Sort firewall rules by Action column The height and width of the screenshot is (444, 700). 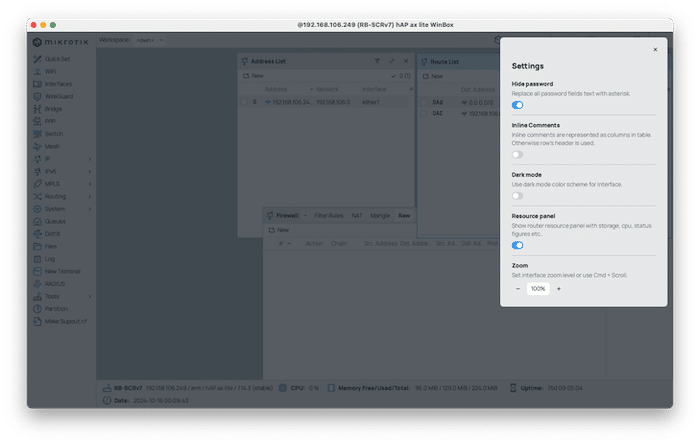point(314,244)
